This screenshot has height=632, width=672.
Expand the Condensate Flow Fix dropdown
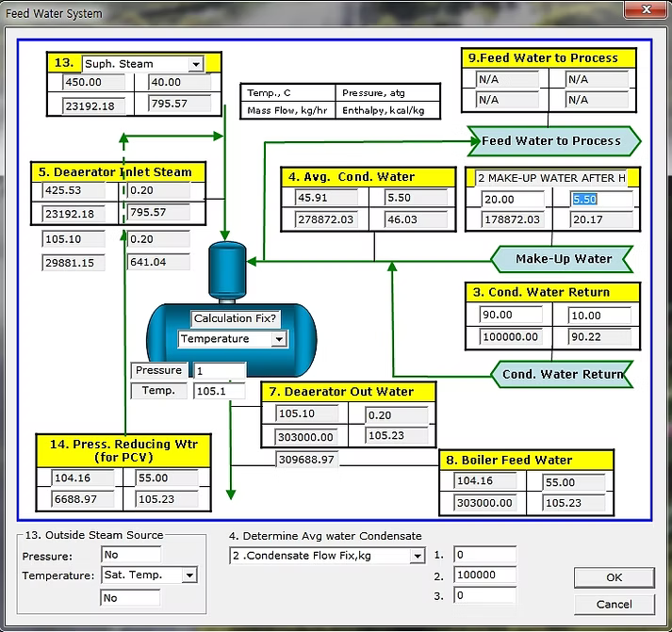click(417, 557)
